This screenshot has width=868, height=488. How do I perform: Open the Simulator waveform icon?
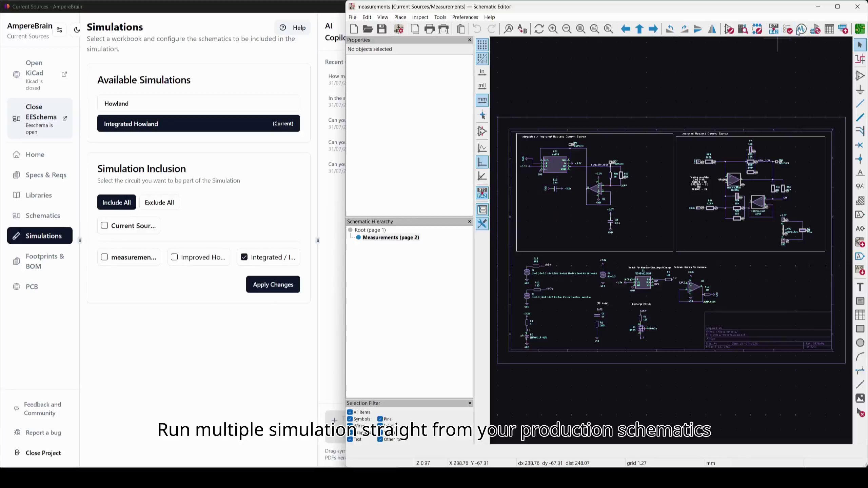pyautogui.click(x=801, y=29)
